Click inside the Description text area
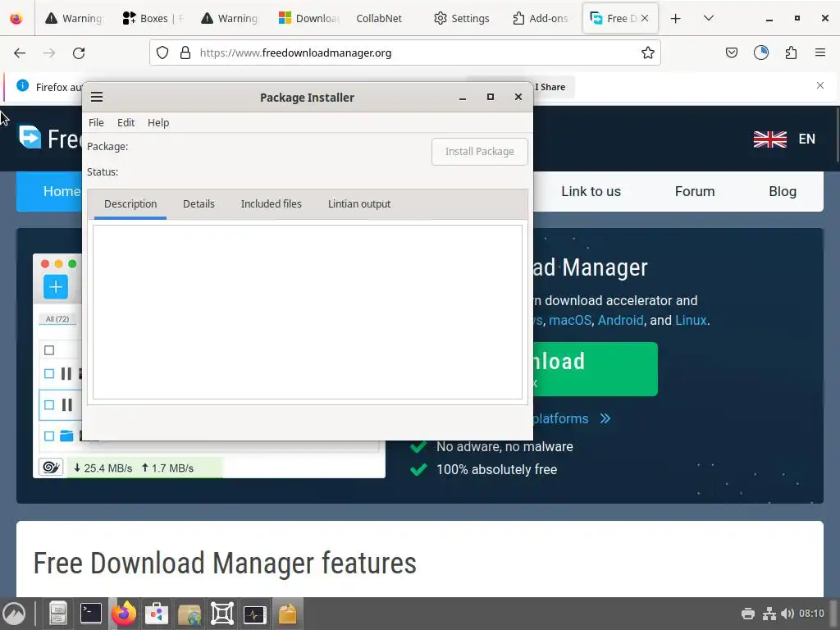The image size is (840, 630). (308, 312)
